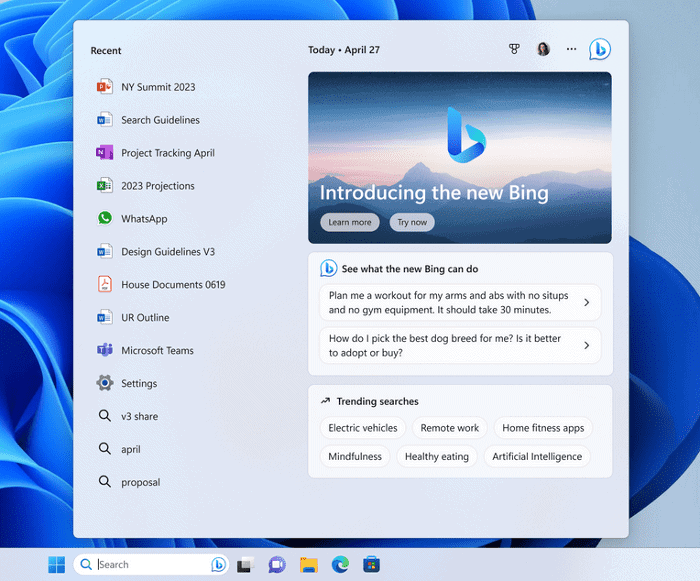Click the search icon next to proposal

104,481
